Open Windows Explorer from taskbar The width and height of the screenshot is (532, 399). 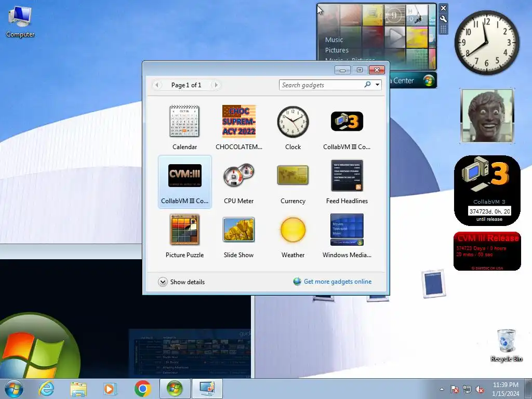(x=78, y=389)
